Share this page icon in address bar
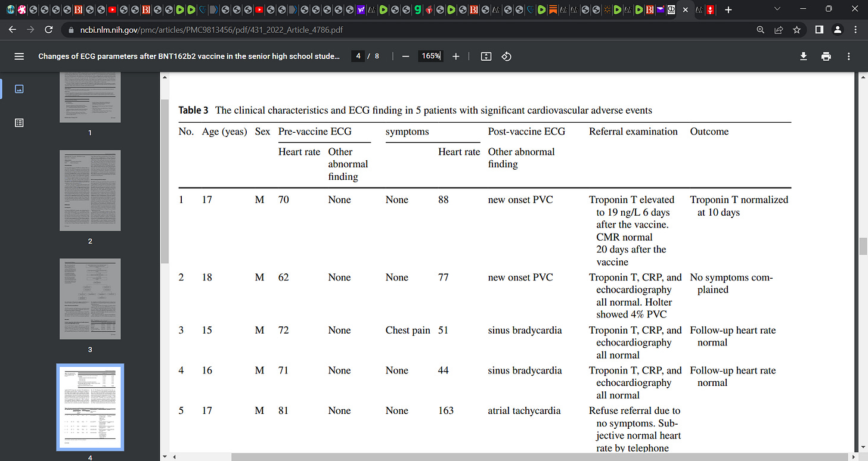 (778, 30)
